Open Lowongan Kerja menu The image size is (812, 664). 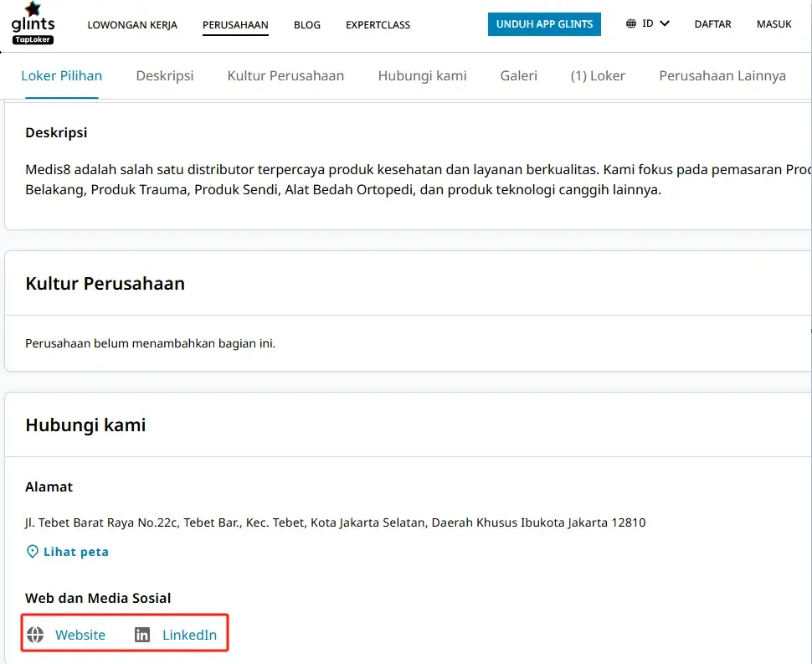[x=132, y=25]
